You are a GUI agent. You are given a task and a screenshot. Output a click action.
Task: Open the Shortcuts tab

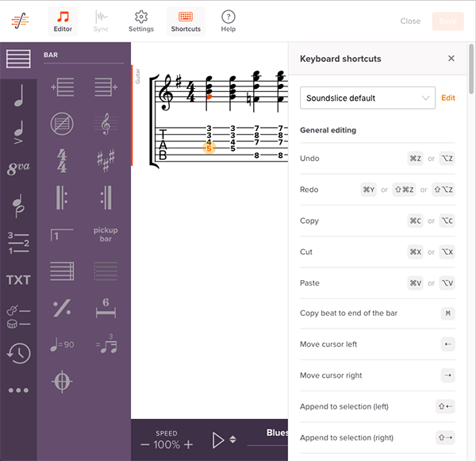click(x=186, y=21)
